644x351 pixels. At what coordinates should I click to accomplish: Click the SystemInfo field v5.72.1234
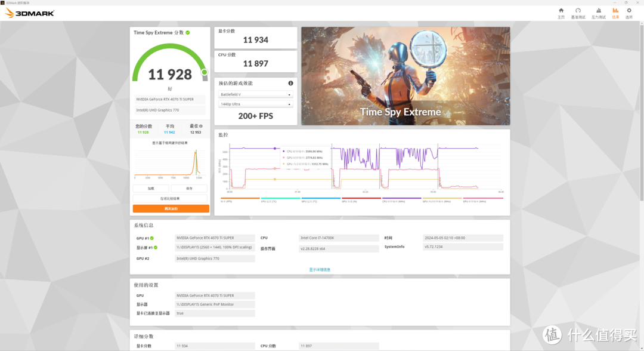(463, 247)
